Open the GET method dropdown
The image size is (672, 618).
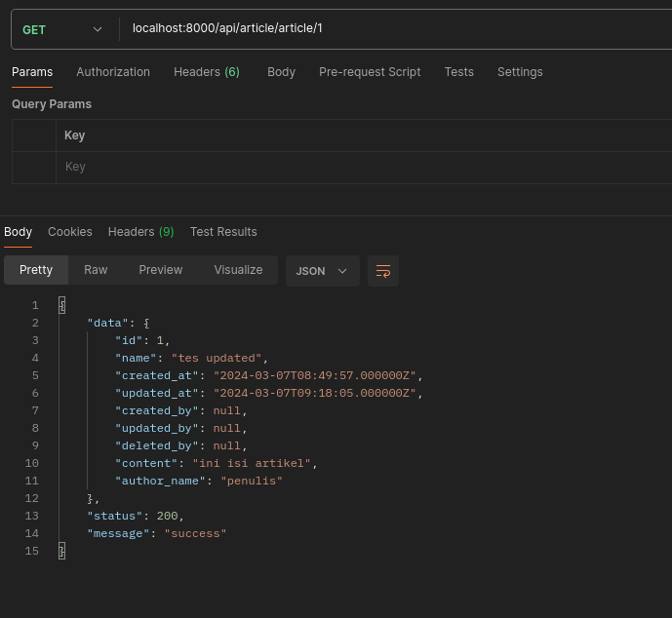(x=62, y=29)
